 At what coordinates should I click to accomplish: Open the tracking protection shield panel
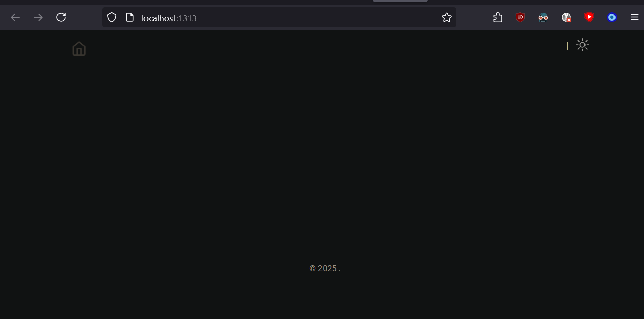112,18
